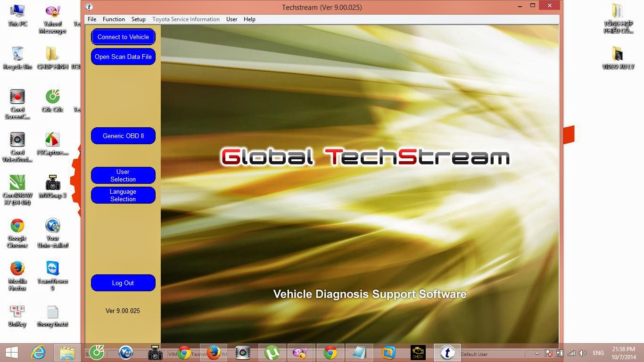Open the network signal tray icon
The width and height of the screenshot is (644, 362).
tap(571, 353)
